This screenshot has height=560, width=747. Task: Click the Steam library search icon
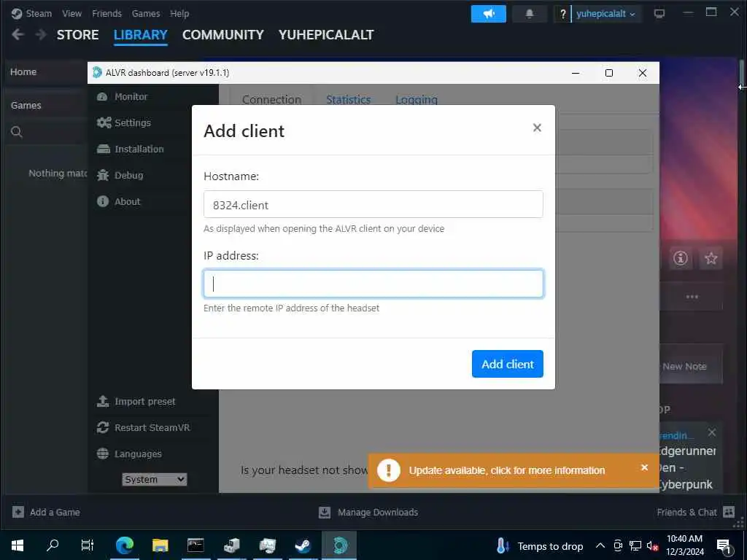click(x=17, y=132)
